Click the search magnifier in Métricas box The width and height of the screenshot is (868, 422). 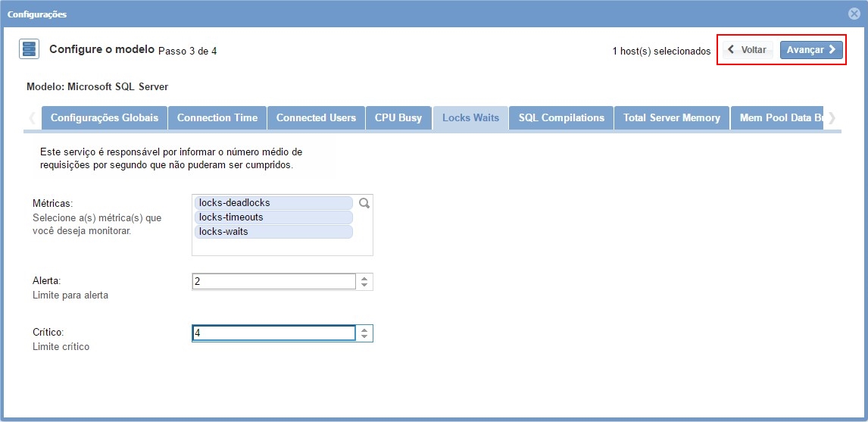click(364, 203)
